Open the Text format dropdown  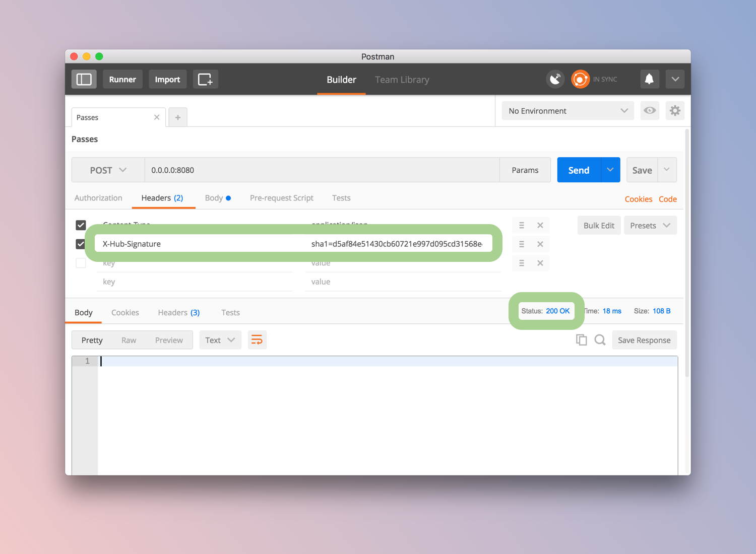click(x=220, y=340)
